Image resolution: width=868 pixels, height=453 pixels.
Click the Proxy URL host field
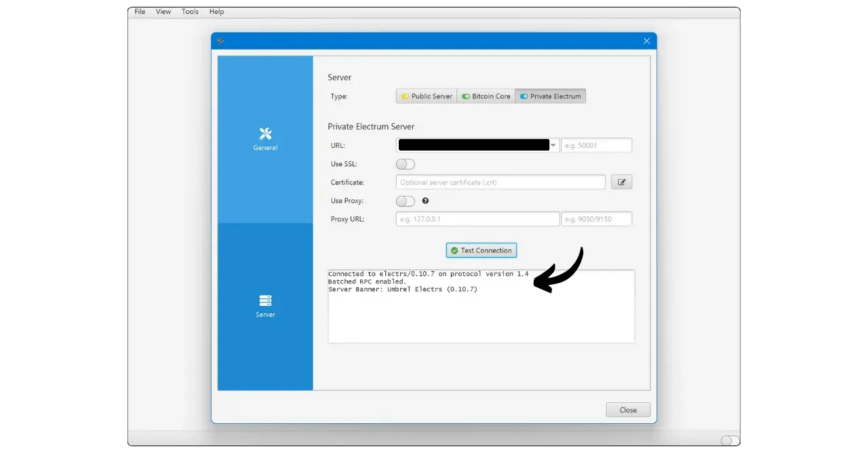(x=477, y=219)
